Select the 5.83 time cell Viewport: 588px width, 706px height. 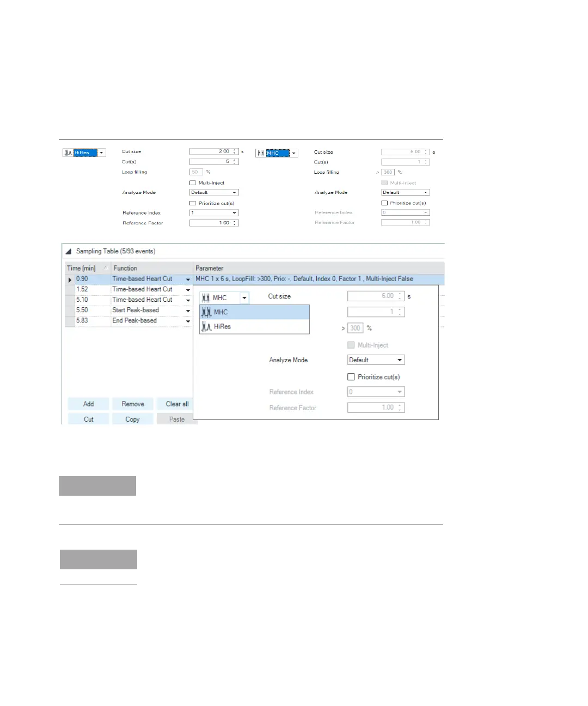pos(93,320)
